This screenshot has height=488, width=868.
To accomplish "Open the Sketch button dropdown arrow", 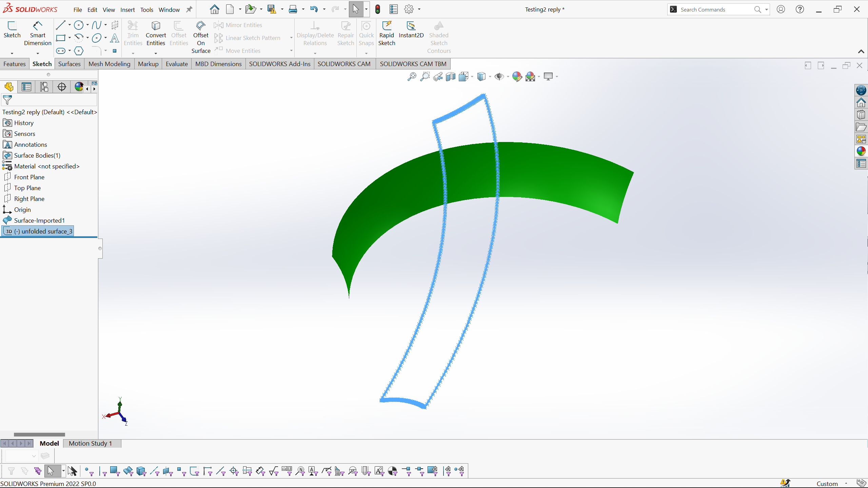I will point(12,53).
